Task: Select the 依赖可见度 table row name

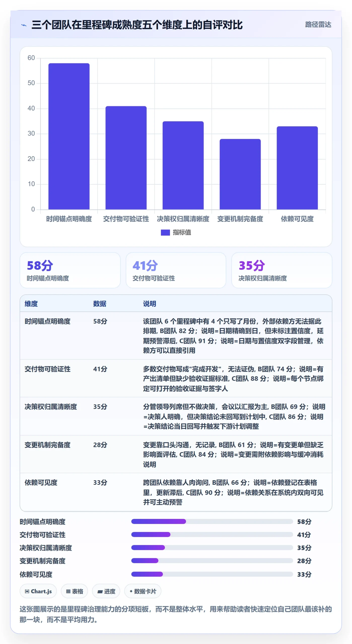Action: coord(41,482)
